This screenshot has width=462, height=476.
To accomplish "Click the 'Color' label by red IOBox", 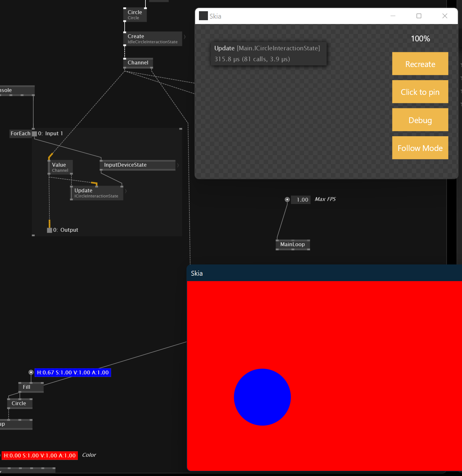I will coord(89,455).
